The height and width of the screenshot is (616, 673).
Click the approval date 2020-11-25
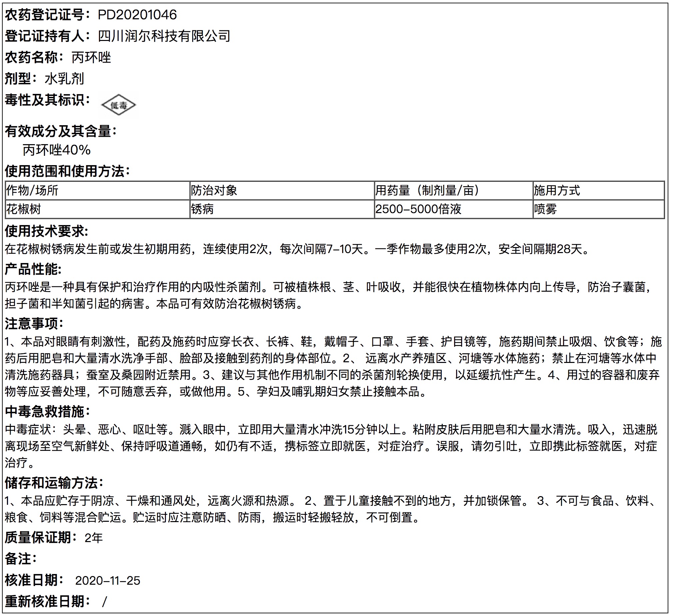pyautogui.click(x=108, y=581)
